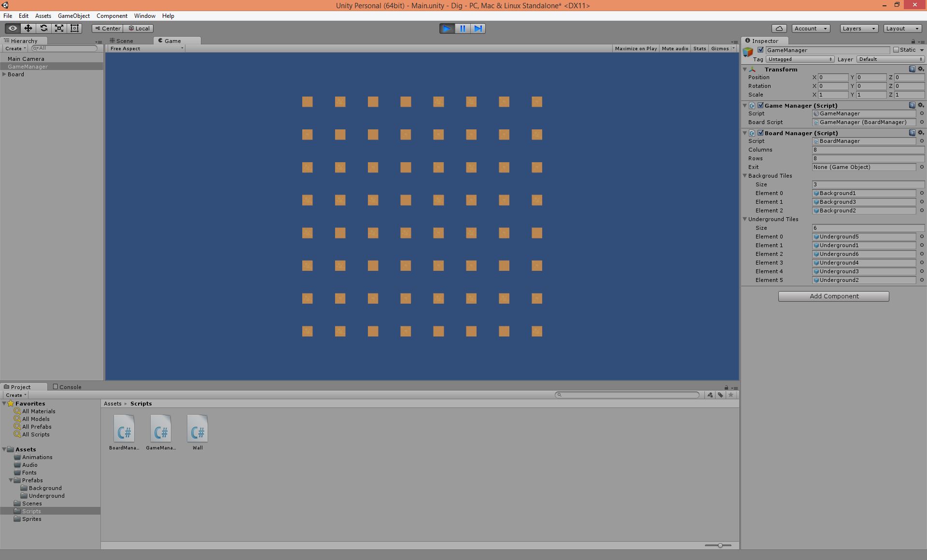
Task: Select the Rect transform tool
Action: [x=74, y=28]
